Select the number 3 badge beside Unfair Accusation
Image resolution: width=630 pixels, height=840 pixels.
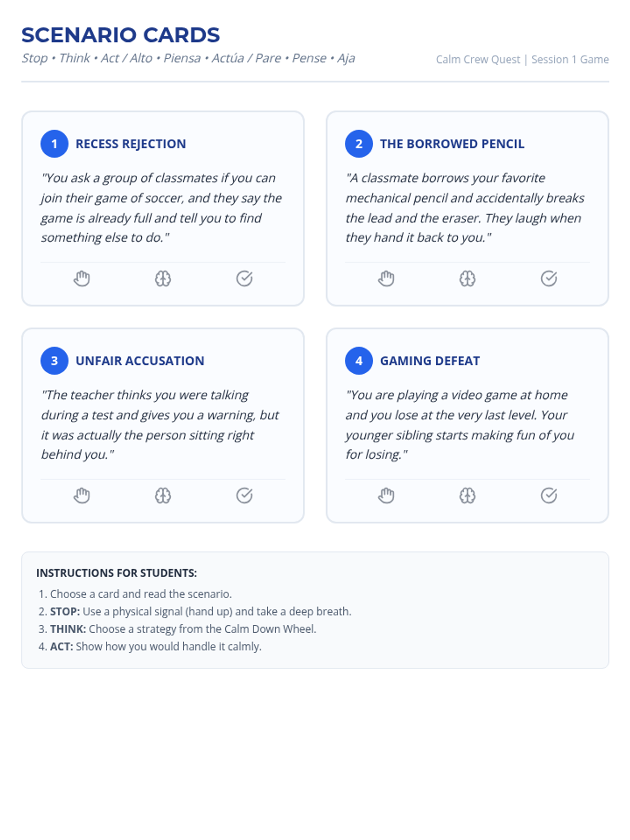point(55,361)
